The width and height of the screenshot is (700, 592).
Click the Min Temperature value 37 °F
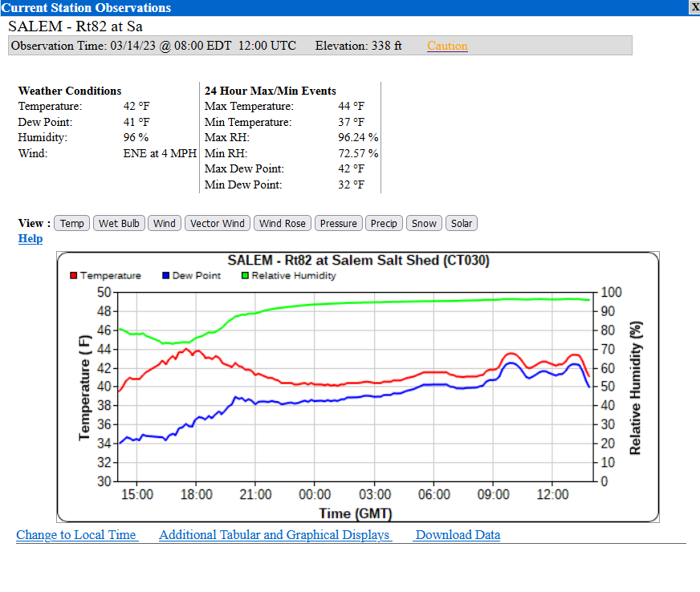351,122
